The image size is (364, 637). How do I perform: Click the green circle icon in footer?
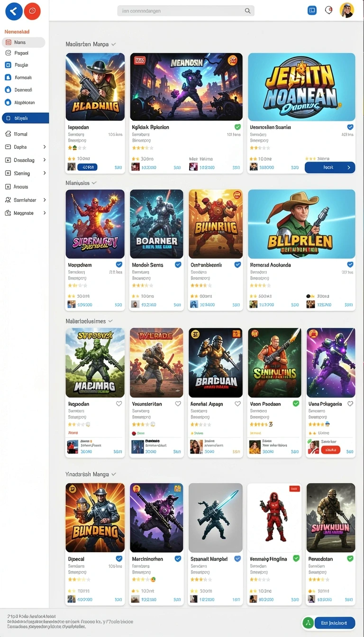pos(308,623)
